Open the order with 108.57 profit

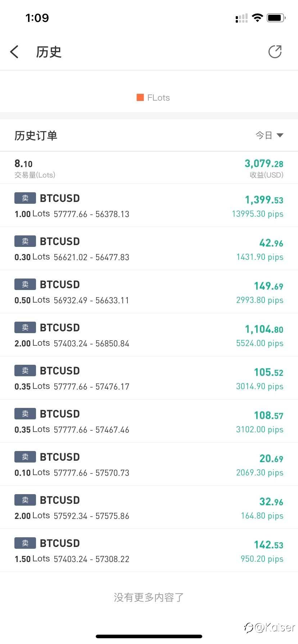coord(149,421)
